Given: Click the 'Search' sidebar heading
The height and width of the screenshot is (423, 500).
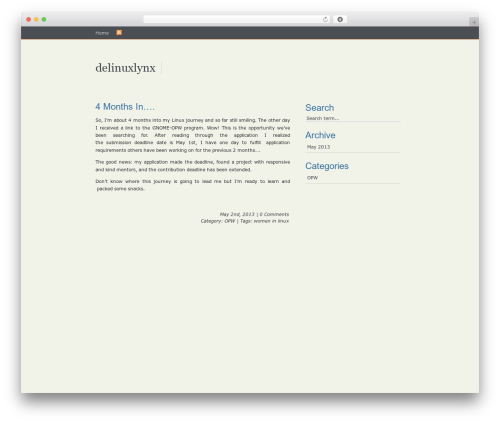Looking at the screenshot, I should click(x=320, y=108).
